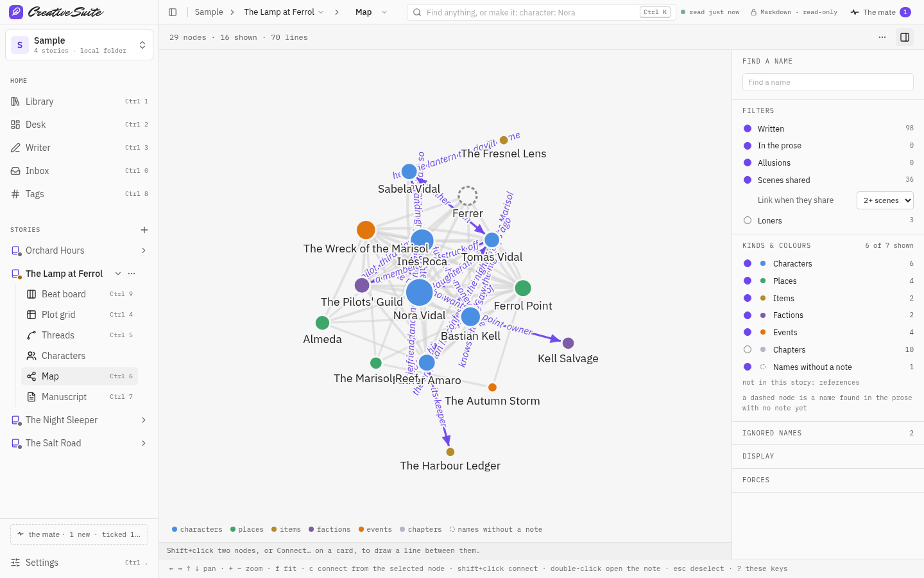Expand The Salt Road story
Image resolution: width=924 pixels, height=578 pixels.
(x=144, y=443)
